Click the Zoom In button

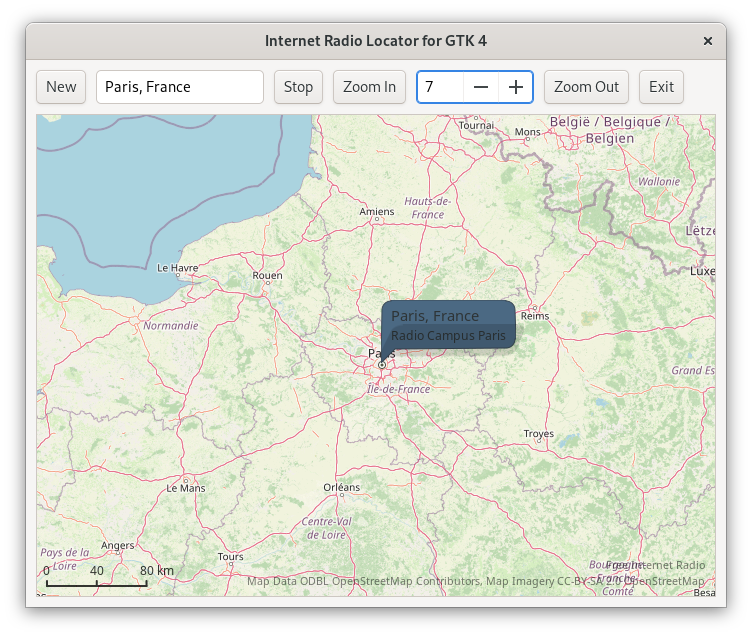click(369, 87)
